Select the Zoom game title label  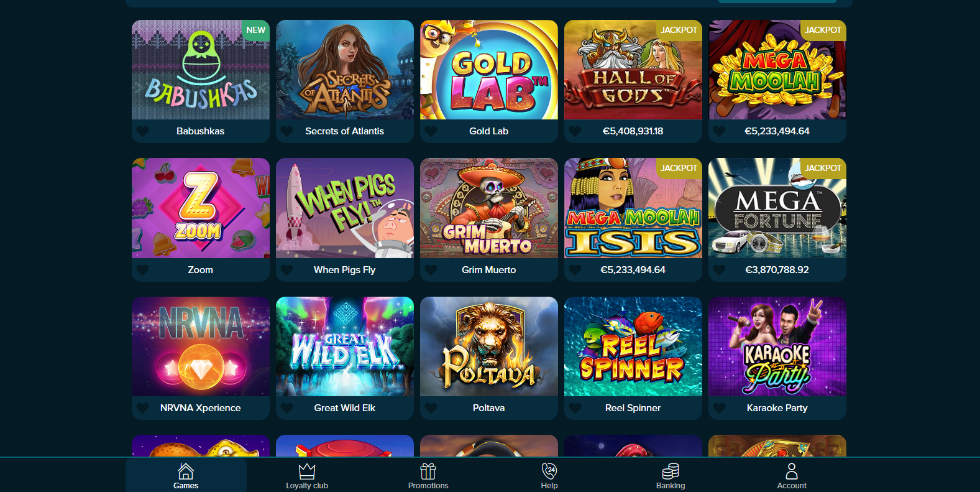click(200, 270)
